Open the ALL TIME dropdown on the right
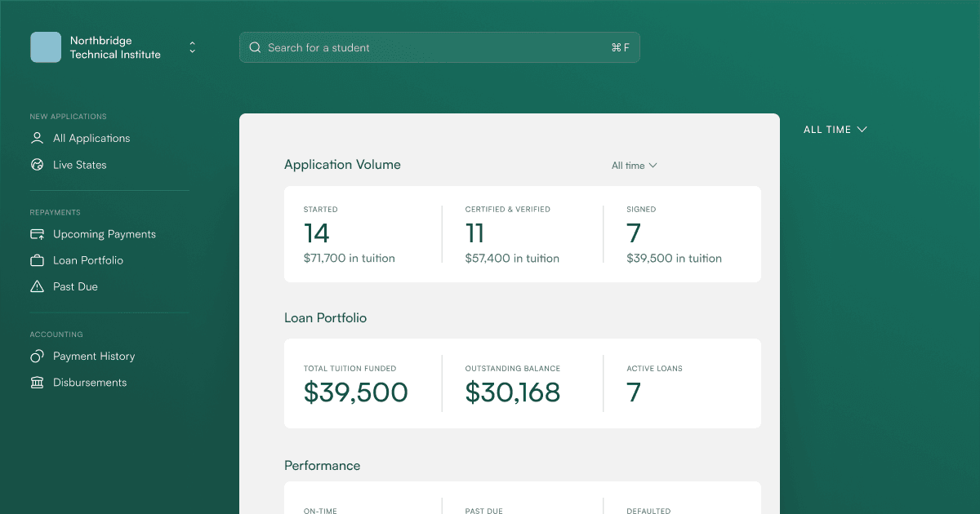The width and height of the screenshot is (980, 514). point(835,129)
